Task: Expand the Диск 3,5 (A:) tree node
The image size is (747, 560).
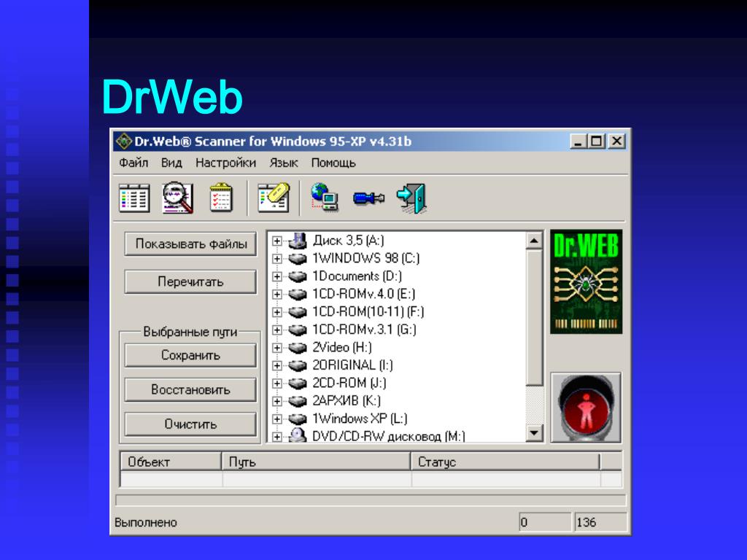Action: pos(276,241)
